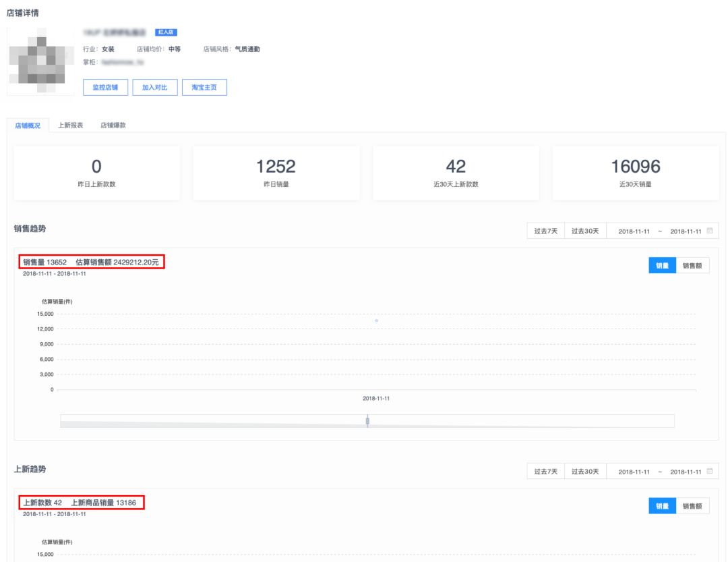The image size is (728, 562).
Task: Click the 行业 女装 label
Action: [x=98, y=49]
